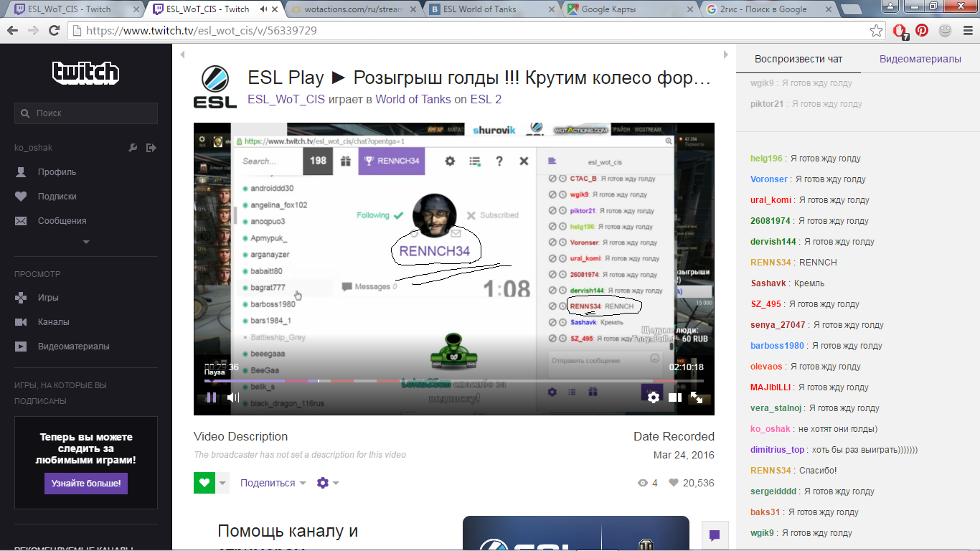Pause the video player
The image size is (980, 551).
(x=212, y=397)
